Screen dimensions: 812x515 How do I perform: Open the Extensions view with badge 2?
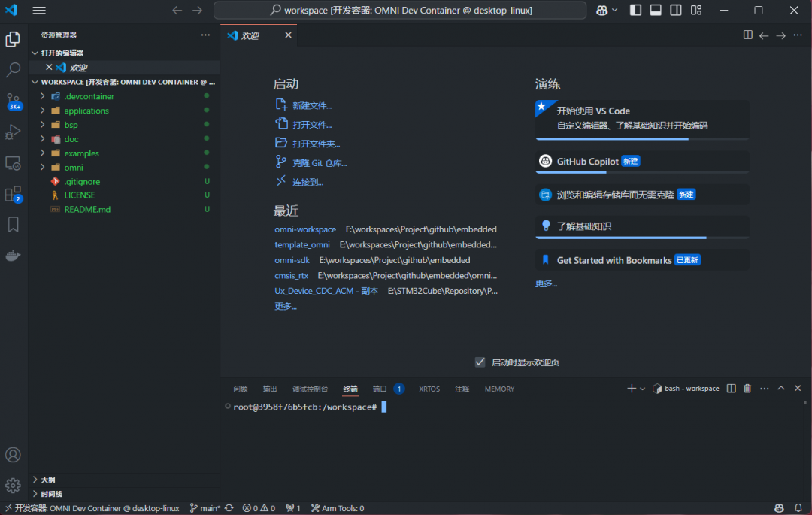click(13, 194)
